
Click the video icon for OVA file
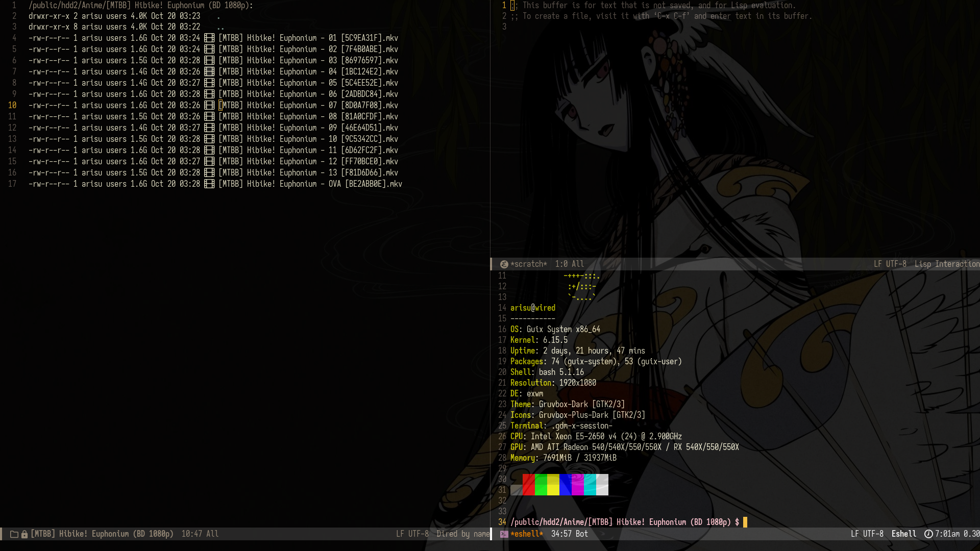point(209,184)
